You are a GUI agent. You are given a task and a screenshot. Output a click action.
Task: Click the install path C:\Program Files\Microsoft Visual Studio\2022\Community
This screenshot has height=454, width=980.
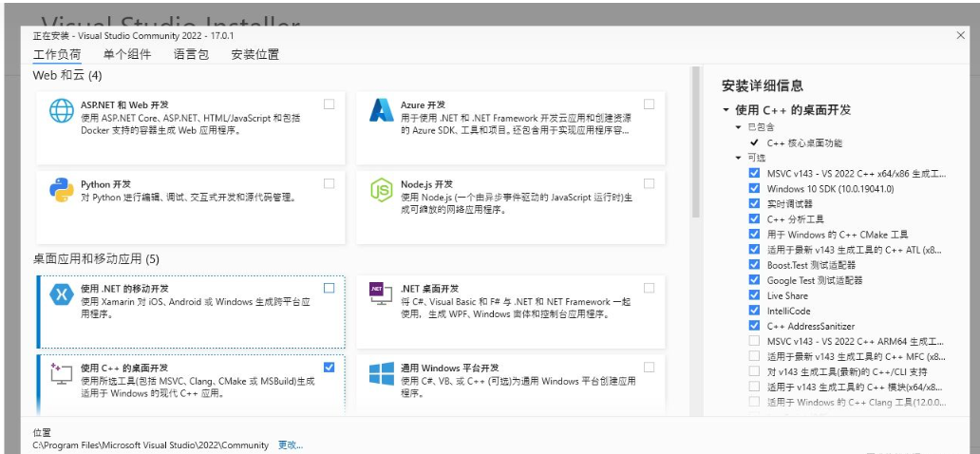(x=151, y=445)
